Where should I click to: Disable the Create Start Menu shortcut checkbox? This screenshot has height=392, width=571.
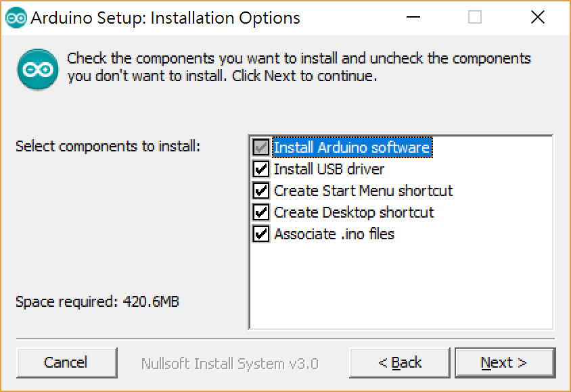coord(260,191)
